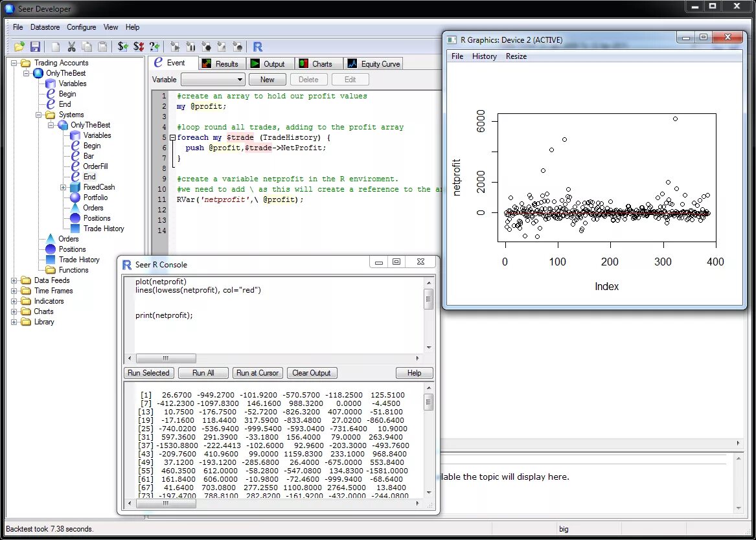This screenshot has width=756, height=540.
Task: Click the R Console input horizontal scrollbar thumb
Action: tap(166, 359)
